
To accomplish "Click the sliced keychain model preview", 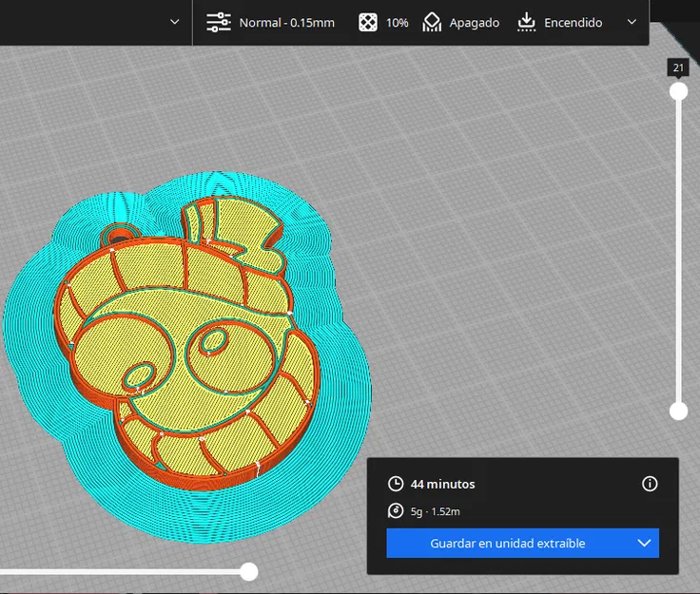I will click(187, 356).
